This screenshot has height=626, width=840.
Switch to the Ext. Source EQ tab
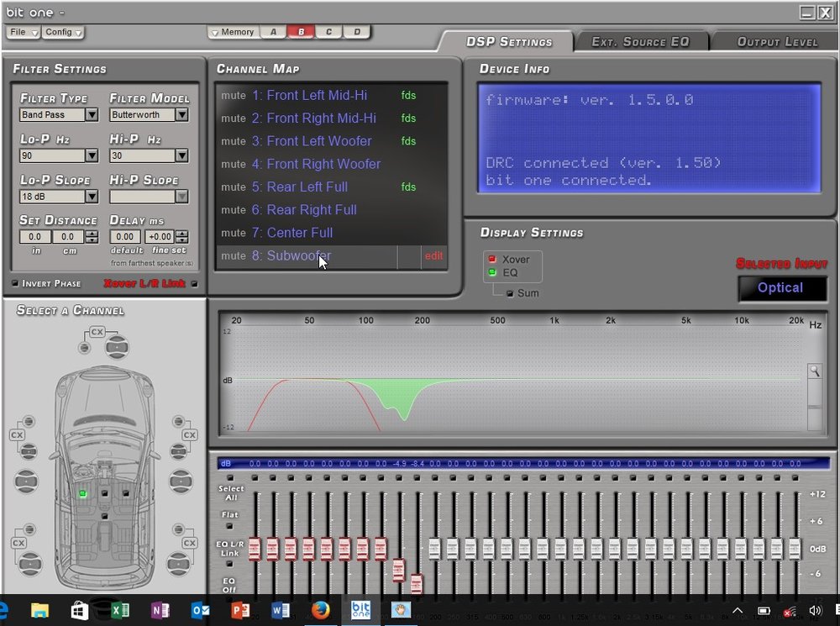coord(640,42)
